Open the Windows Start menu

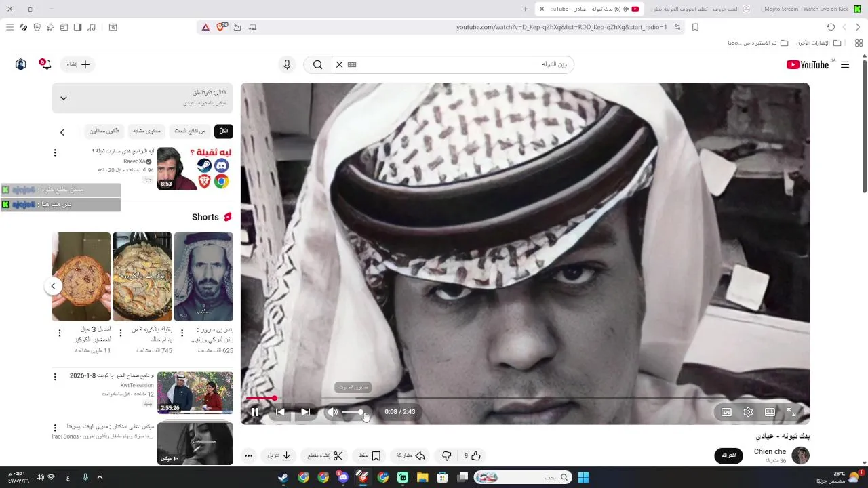click(x=583, y=477)
